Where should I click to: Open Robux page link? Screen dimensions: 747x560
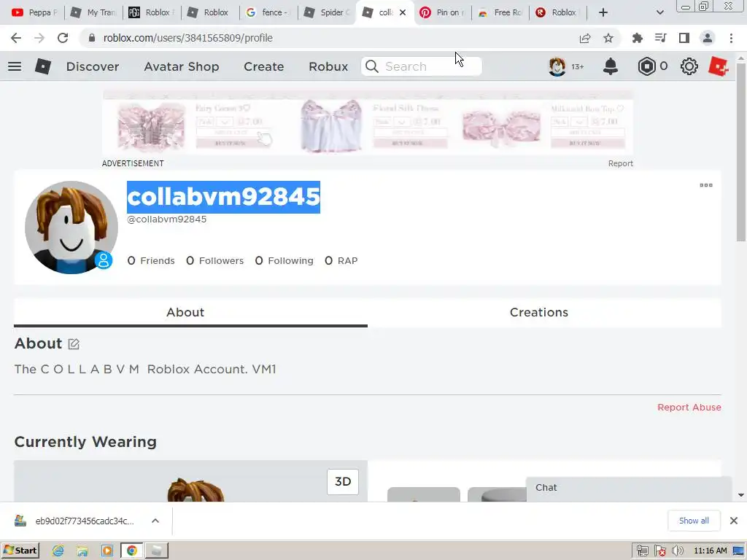point(328,66)
